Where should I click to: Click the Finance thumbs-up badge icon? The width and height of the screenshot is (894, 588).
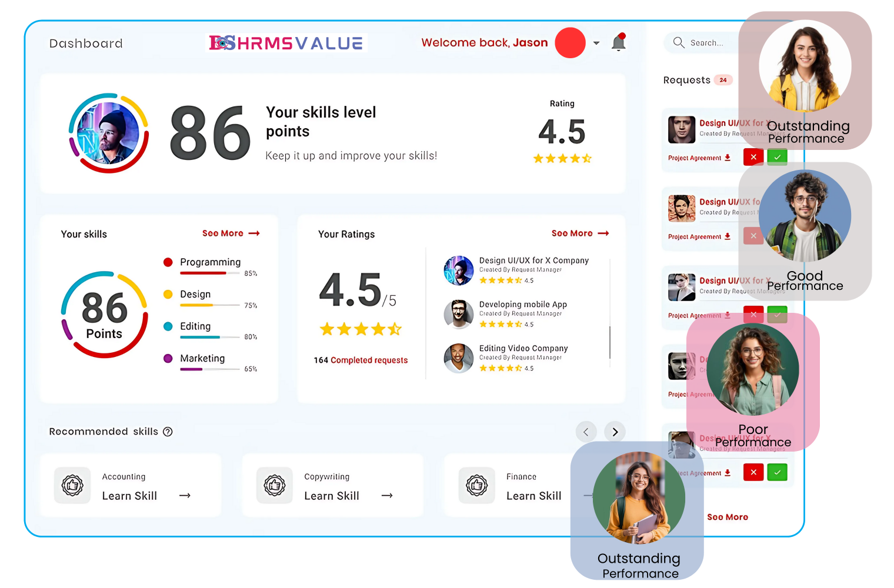[477, 486]
